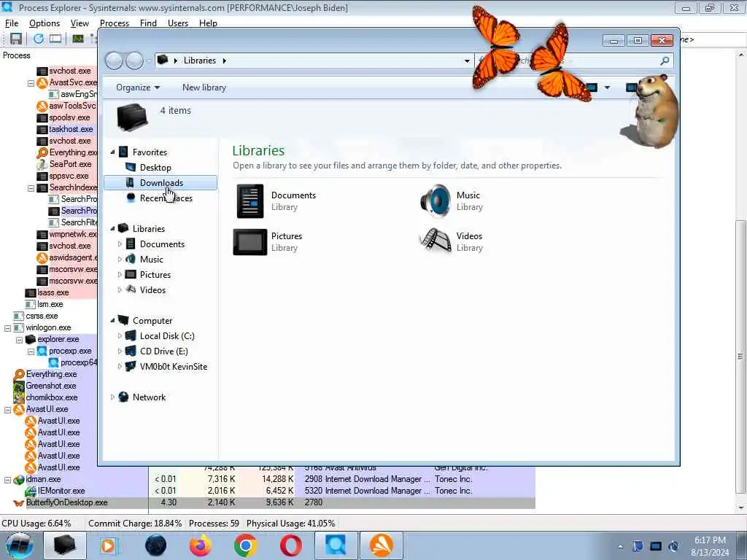Collapse the SearchIndexer process tree

pos(31,188)
